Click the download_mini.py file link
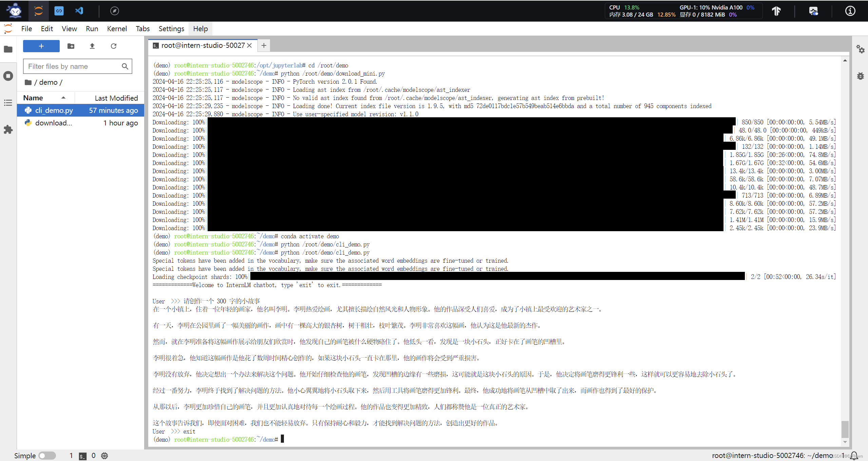Screen dimensions: 868x461 pyautogui.click(x=53, y=123)
